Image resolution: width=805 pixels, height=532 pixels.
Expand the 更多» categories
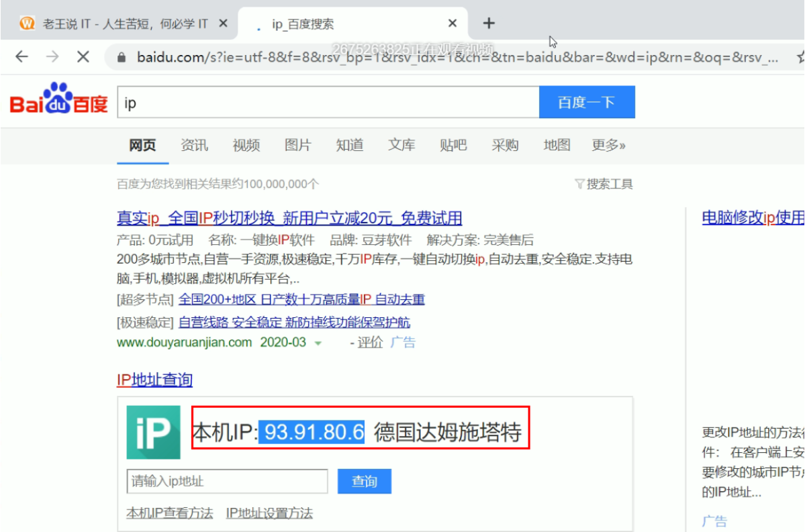(x=609, y=145)
